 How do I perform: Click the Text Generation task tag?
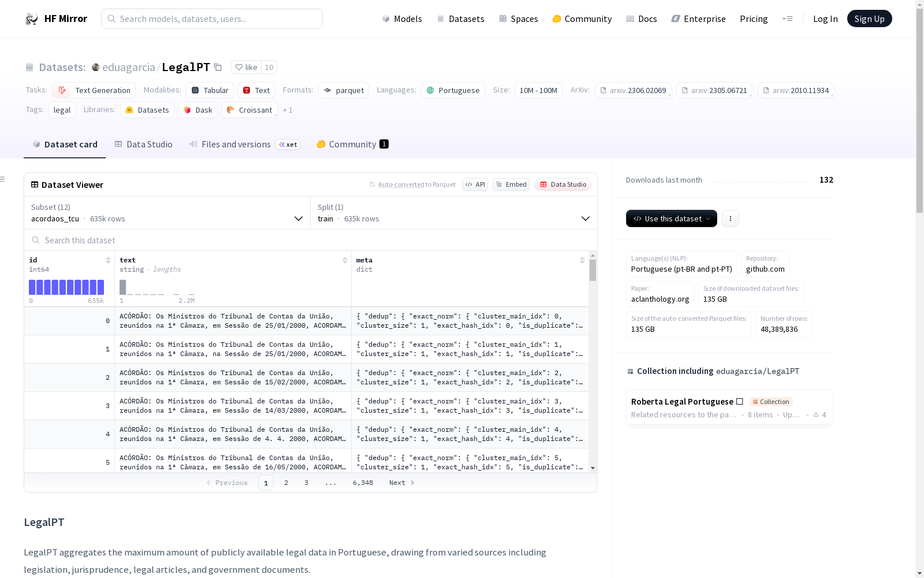(94, 90)
